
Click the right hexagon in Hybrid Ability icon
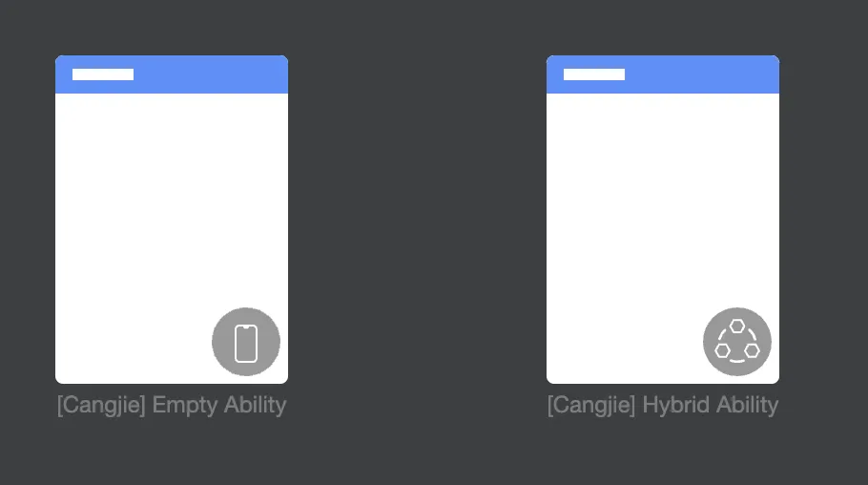(x=752, y=350)
